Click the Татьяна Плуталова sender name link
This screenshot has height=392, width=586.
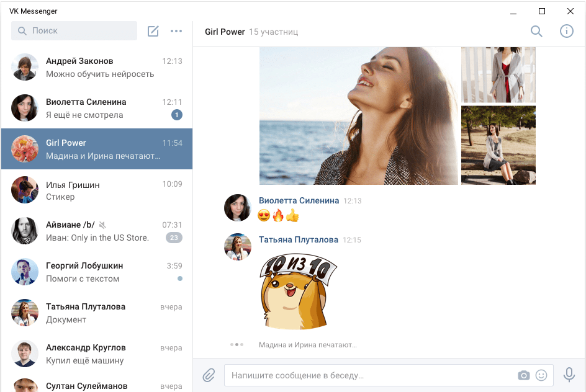299,239
